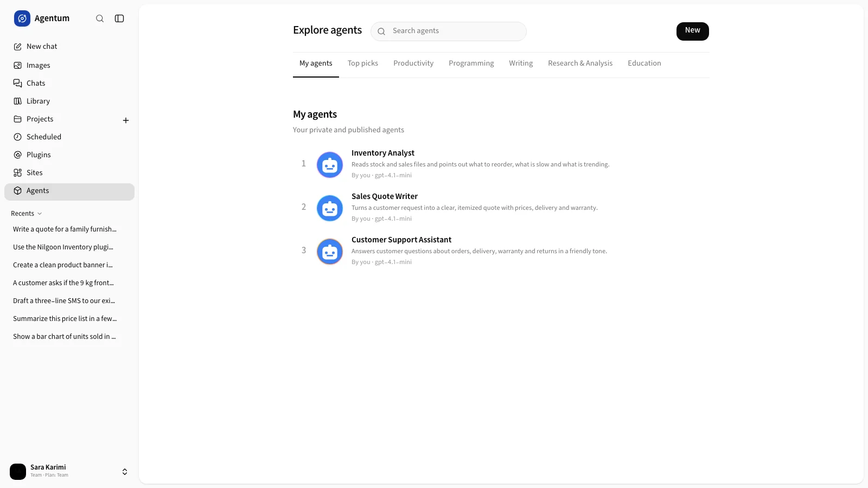868x488 pixels.
Task: Click the New agent button
Action: pos(693,31)
